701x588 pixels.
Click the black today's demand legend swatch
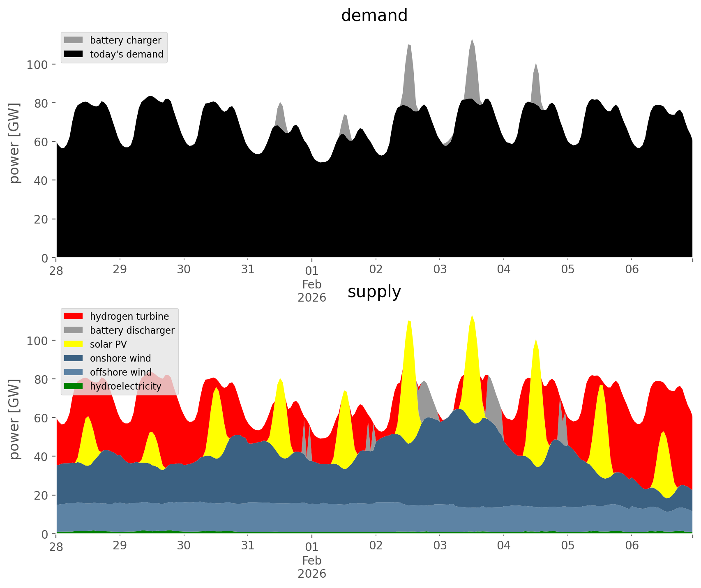(74, 54)
